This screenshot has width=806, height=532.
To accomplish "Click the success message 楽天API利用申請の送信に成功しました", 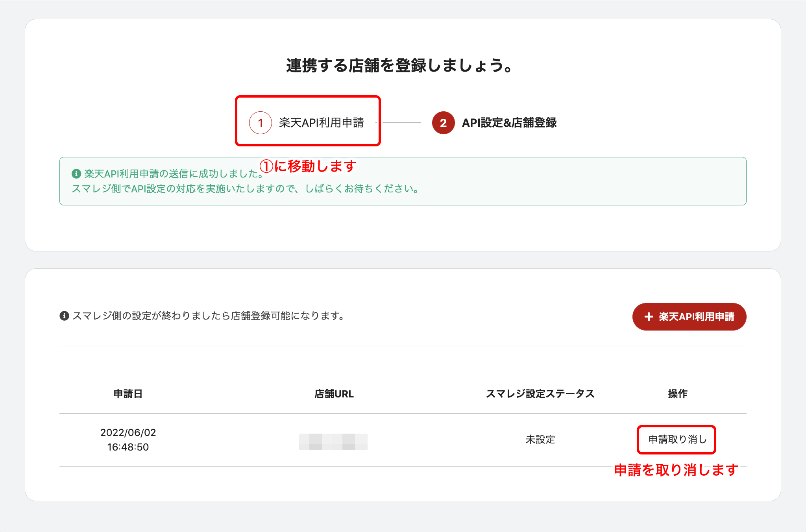I will tap(169, 174).
